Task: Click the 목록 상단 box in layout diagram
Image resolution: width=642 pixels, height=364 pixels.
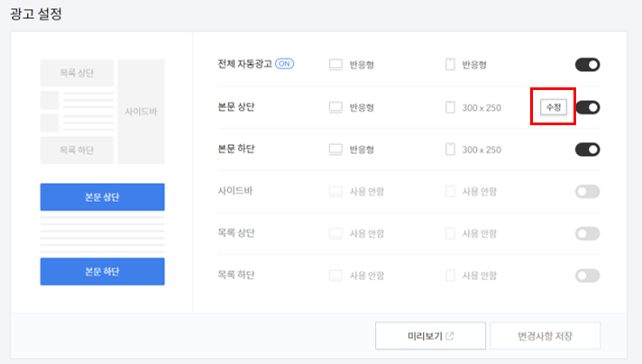Action: [x=77, y=73]
